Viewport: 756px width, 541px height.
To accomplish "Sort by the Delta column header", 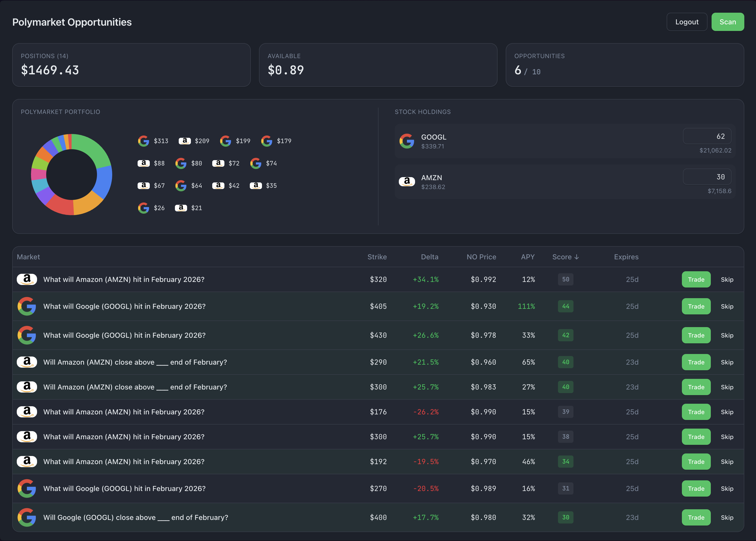I will coord(430,257).
